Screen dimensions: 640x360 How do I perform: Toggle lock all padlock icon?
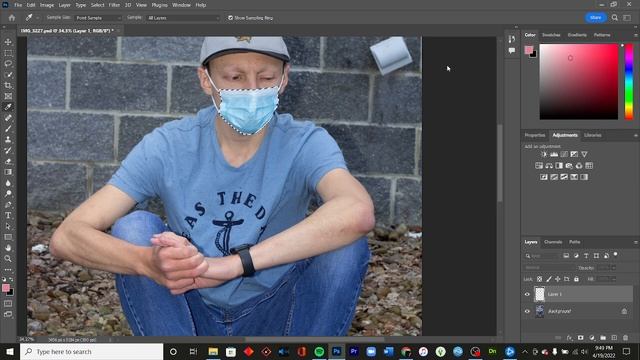[576, 279]
